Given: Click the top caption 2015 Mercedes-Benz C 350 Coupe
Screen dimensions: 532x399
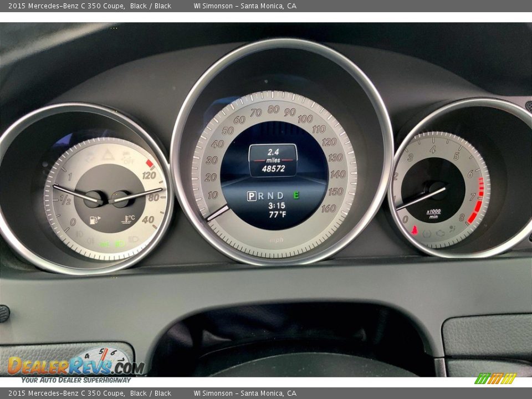Looking at the screenshot, I should 66,6.
